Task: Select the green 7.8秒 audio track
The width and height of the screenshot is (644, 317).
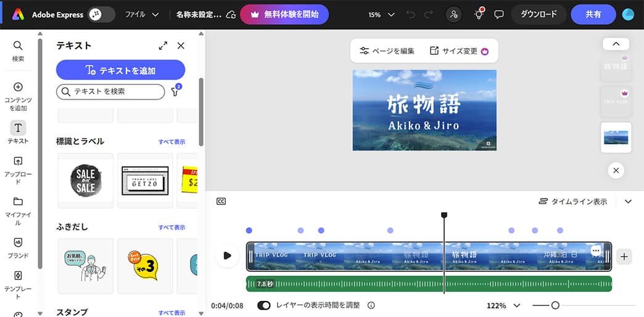Action: pos(429,284)
